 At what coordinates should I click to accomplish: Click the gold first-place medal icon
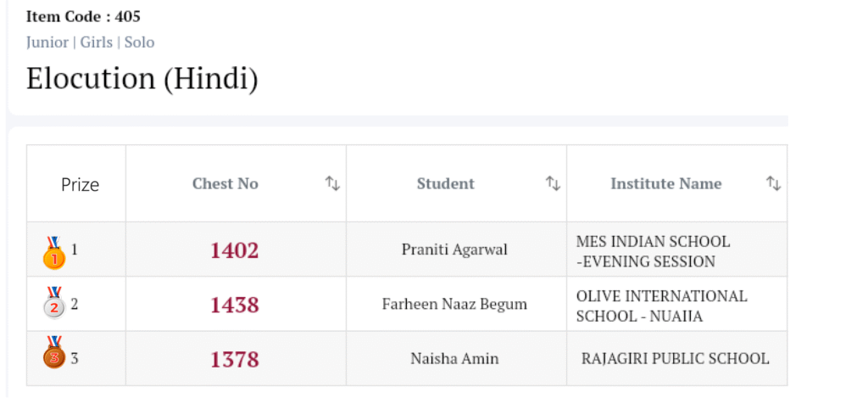coord(54,253)
